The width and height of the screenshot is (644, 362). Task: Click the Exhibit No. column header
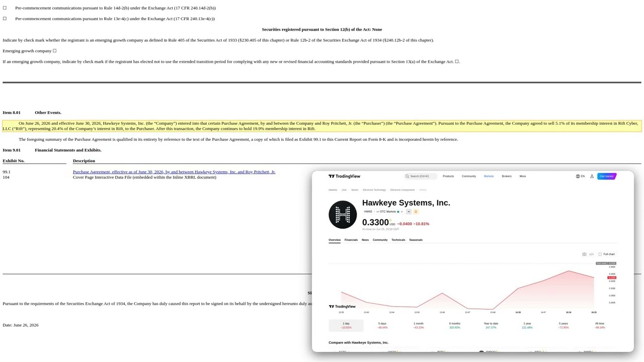(14, 161)
